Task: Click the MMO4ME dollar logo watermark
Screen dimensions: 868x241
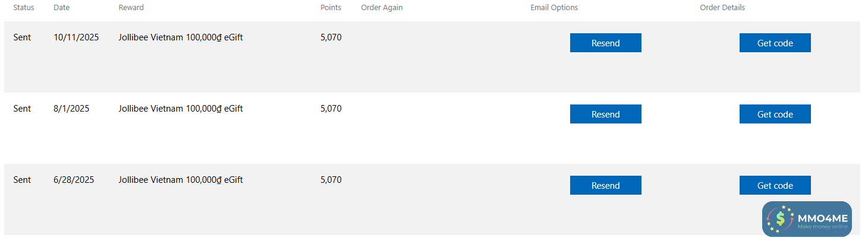Action: point(781,219)
